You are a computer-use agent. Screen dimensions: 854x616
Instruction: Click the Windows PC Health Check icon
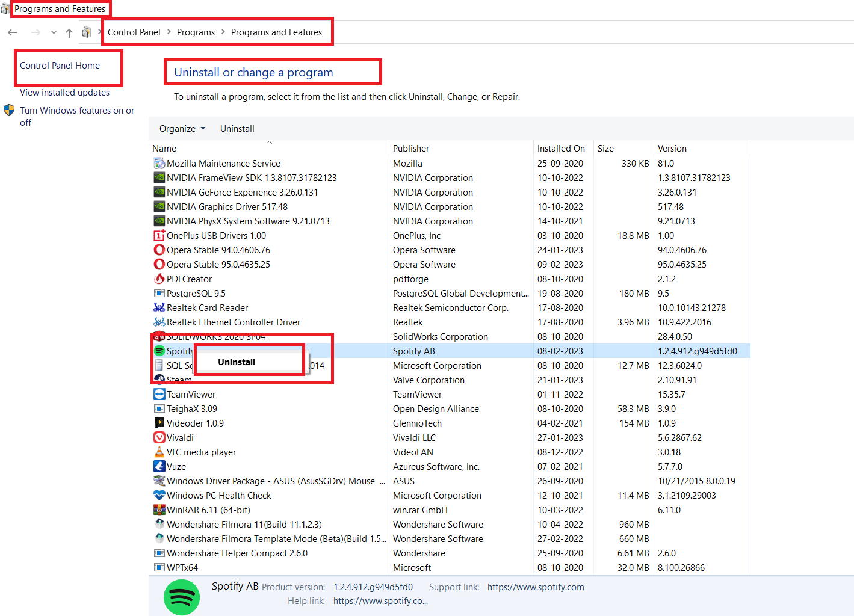point(159,496)
